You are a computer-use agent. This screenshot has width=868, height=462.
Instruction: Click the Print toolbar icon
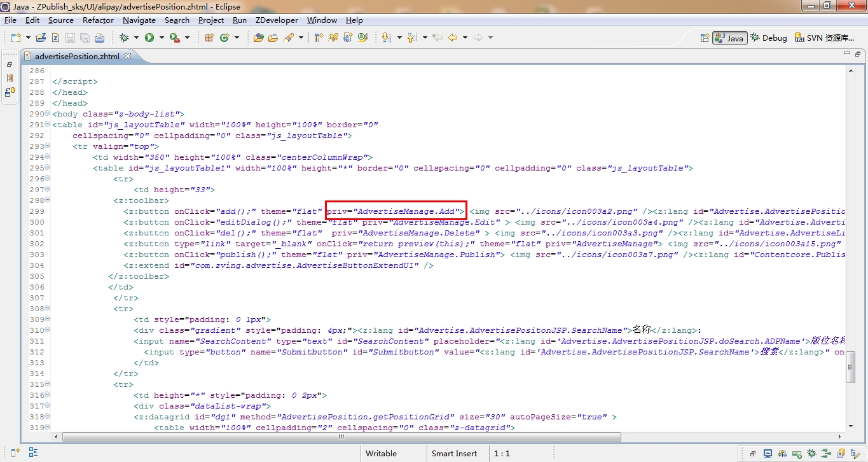(x=99, y=38)
